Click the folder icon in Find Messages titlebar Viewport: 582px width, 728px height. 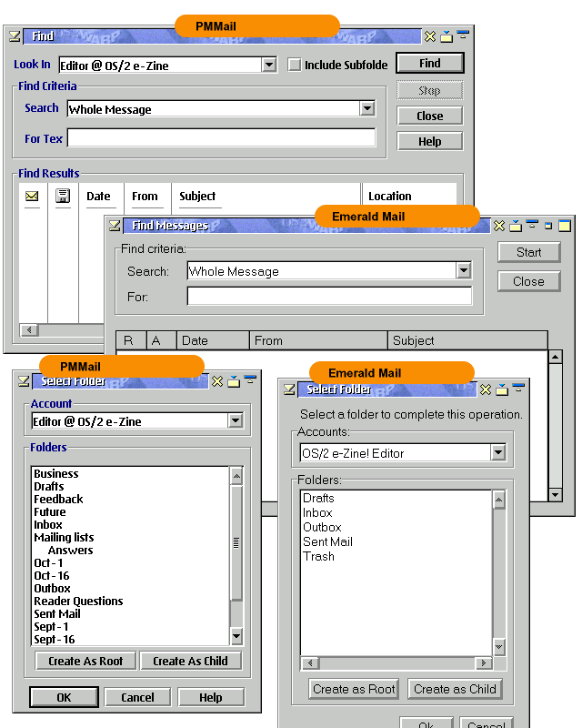[x=516, y=226]
